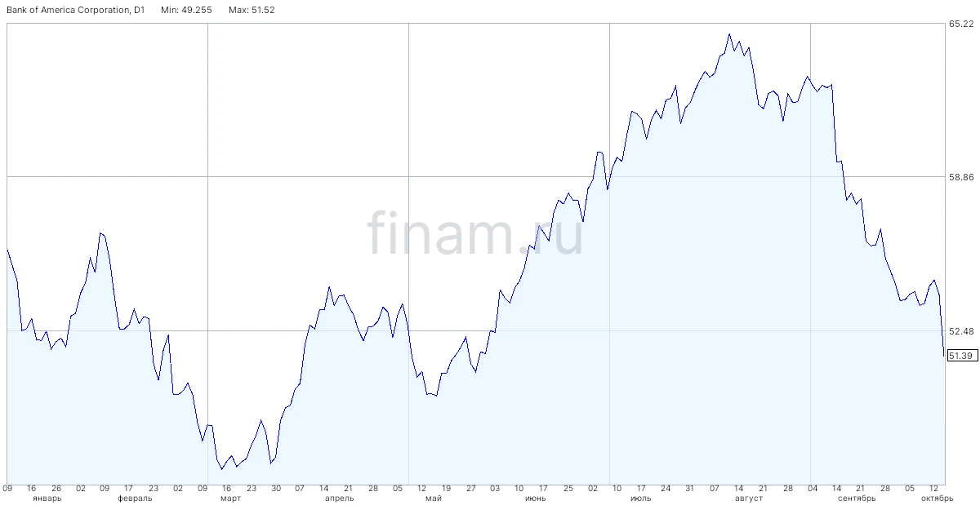
Task: Click the date tick labeled 31
Action: pos(690,488)
